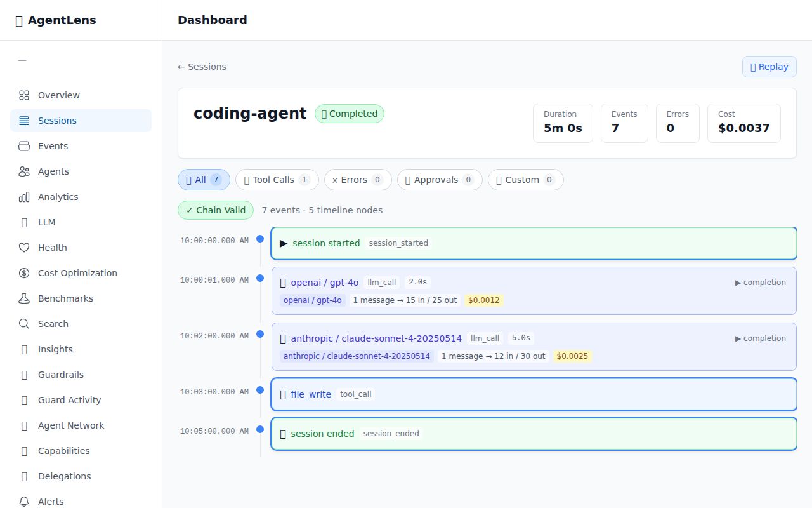Go back to Sessions link

pos(202,67)
